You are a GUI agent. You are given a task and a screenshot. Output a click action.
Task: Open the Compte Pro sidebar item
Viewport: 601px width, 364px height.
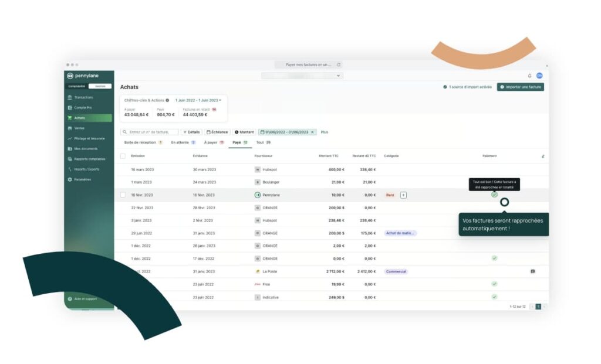coord(82,108)
